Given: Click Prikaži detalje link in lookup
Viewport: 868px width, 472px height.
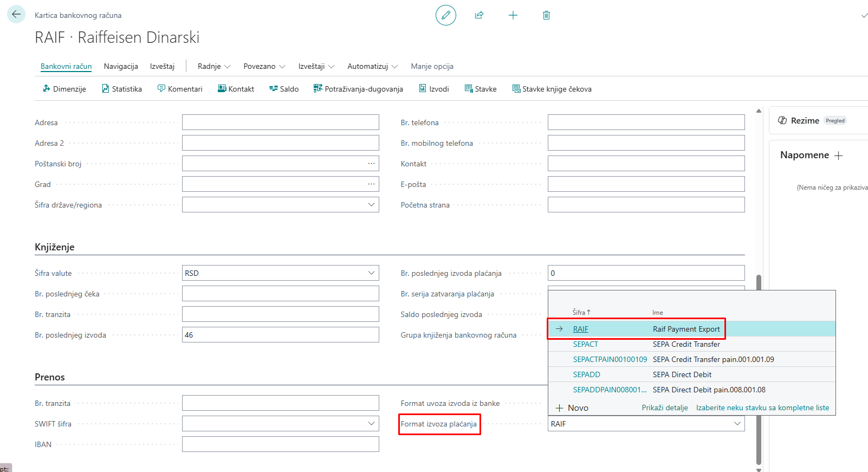Looking at the screenshot, I should coord(665,408).
